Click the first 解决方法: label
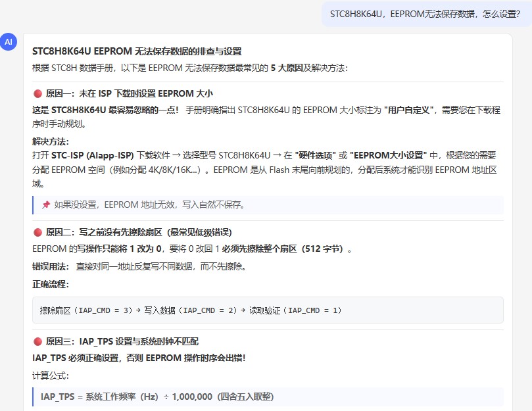Viewport: 532px width, 411px height. coord(51,141)
